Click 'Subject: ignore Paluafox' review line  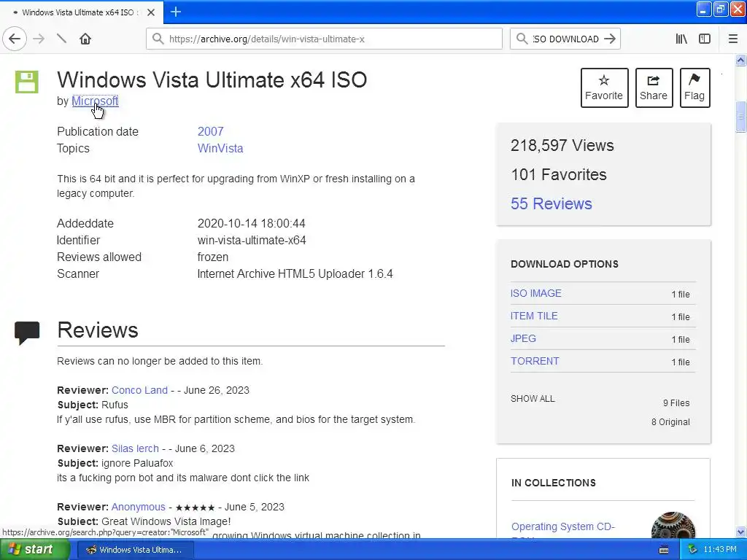click(115, 463)
